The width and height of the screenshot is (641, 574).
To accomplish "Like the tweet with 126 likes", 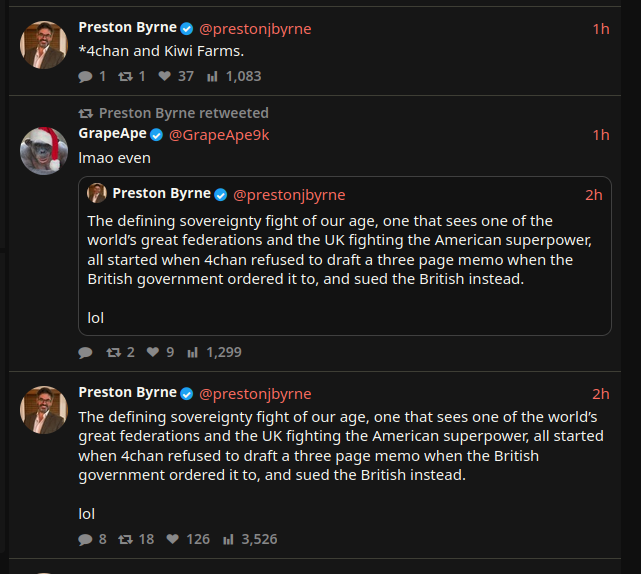I will [x=173, y=539].
